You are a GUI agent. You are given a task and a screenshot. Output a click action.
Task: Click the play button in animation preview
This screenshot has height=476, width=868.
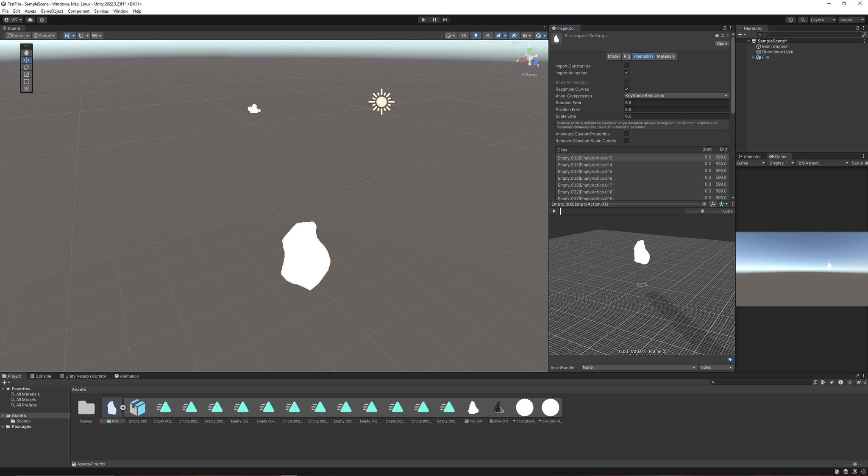[x=553, y=211]
